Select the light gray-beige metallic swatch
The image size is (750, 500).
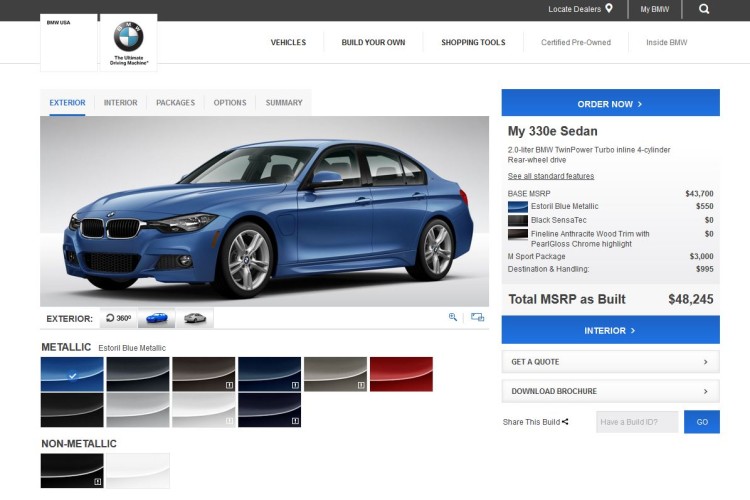point(335,374)
